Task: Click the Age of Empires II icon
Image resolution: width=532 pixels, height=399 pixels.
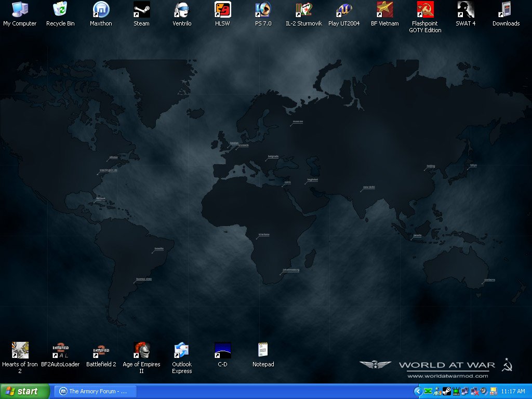Action: click(x=141, y=351)
